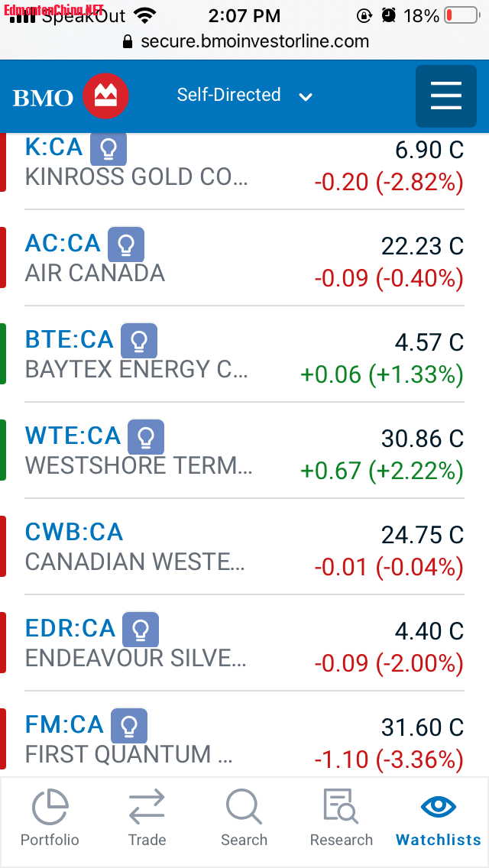Open the lightbulb insight for FM:CA
Viewport: 489px width, 868px height.
(x=129, y=726)
